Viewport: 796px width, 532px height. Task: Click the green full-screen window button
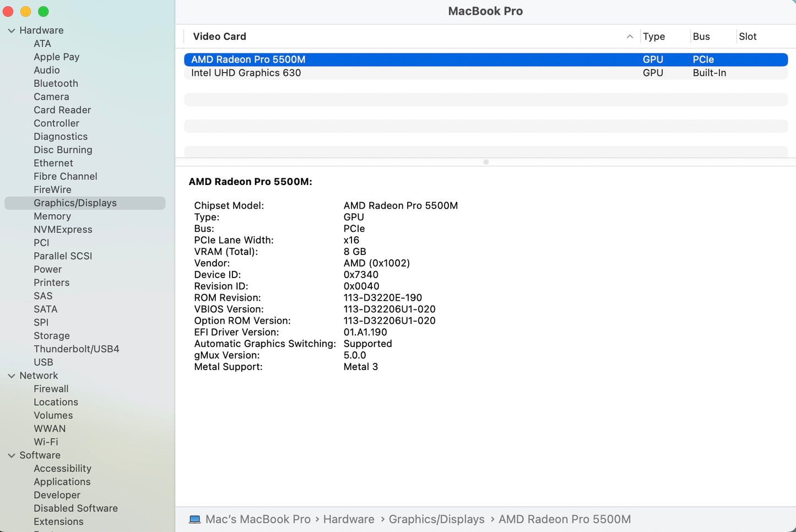44,12
